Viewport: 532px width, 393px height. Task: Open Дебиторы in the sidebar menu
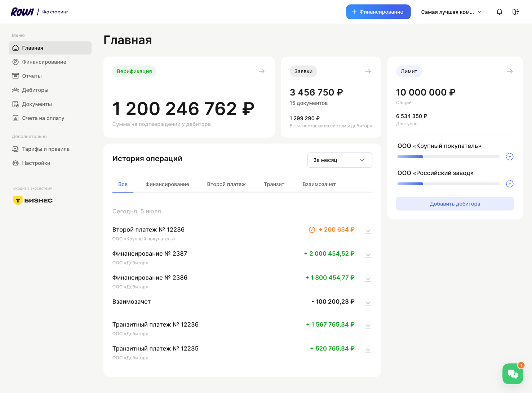[x=35, y=90]
